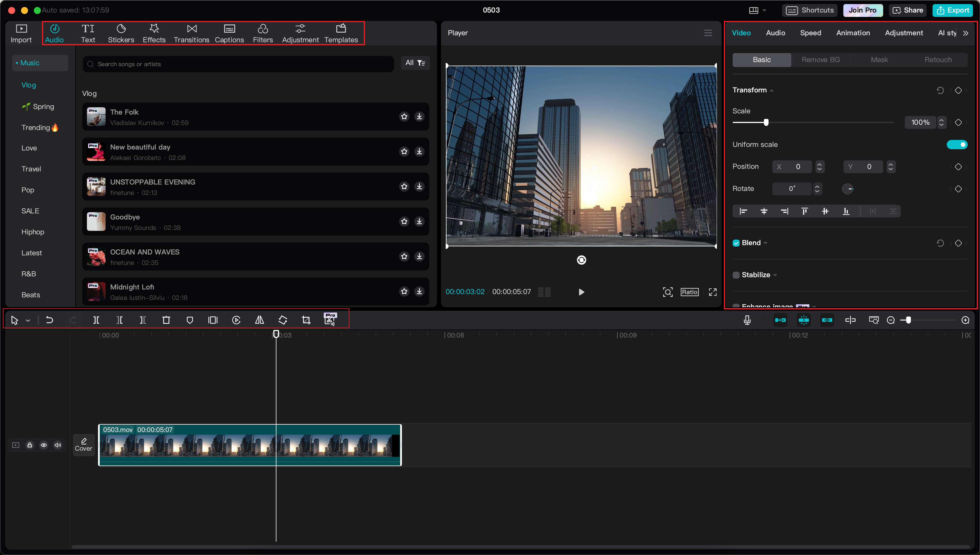980x555 pixels.
Task: Toggle Uniform scale switch on
Action: 957,144
